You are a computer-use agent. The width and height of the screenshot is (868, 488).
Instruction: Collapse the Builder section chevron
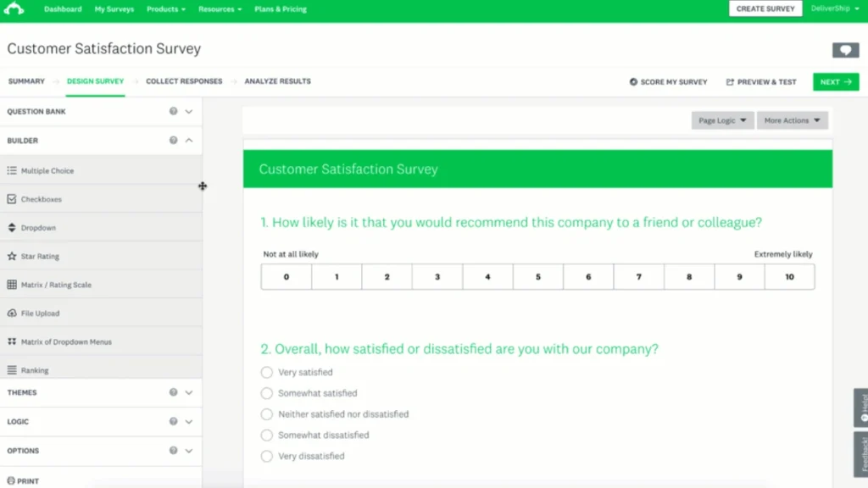(x=189, y=141)
